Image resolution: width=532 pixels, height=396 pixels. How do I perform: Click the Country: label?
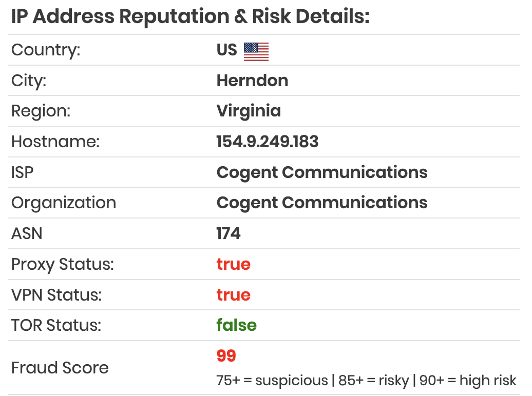[x=46, y=50]
